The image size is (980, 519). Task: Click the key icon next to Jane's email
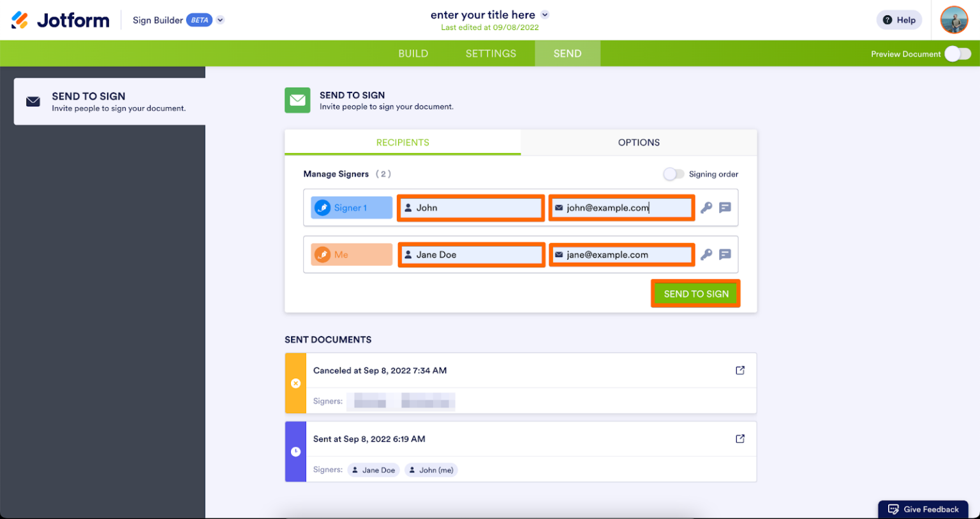tap(706, 254)
